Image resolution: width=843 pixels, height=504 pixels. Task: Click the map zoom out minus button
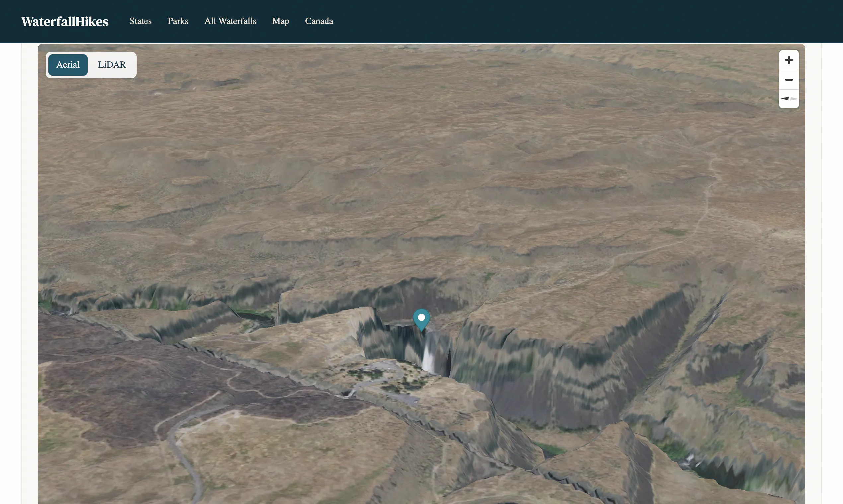click(x=789, y=80)
